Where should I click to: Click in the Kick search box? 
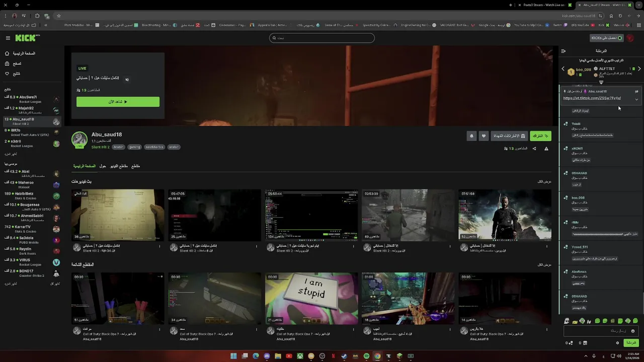(322, 38)
